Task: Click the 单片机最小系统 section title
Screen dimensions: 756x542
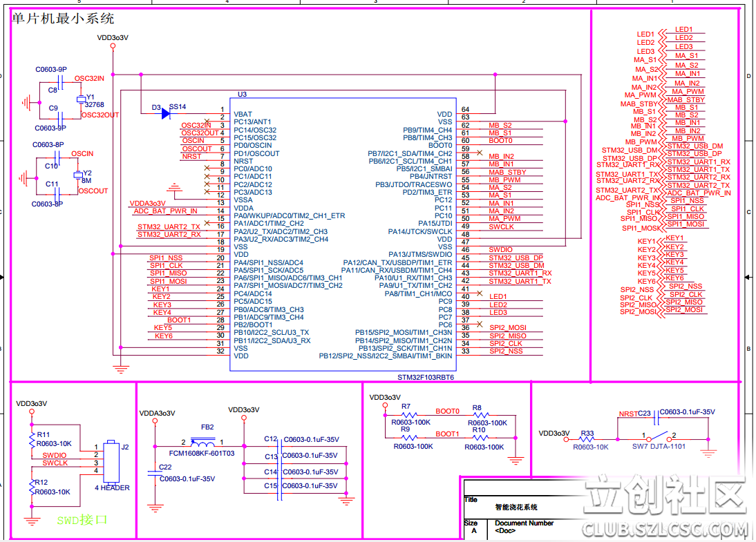Action: click(64, 19)
